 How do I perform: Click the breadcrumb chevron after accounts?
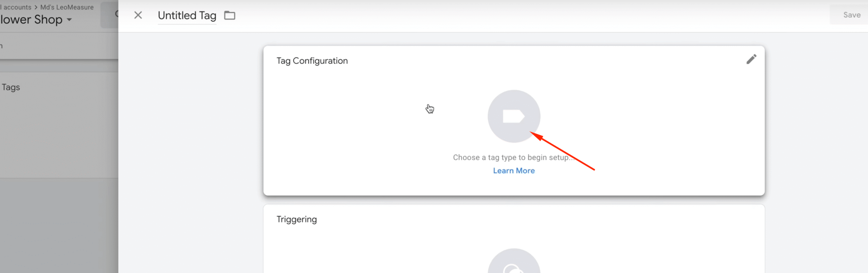pos(36,7)
